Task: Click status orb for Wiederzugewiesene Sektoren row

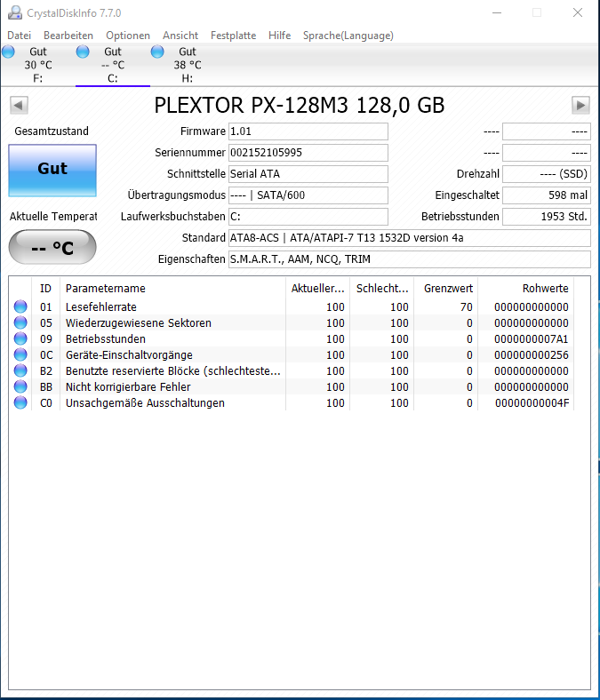Action: pyautogui.click(x=20, y=322)
